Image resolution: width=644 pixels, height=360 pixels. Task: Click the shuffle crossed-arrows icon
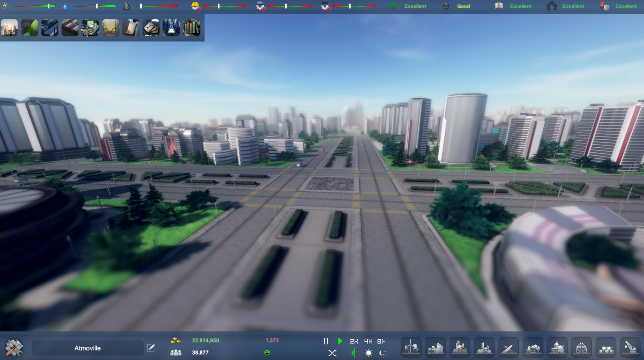[x=332, y=353]
